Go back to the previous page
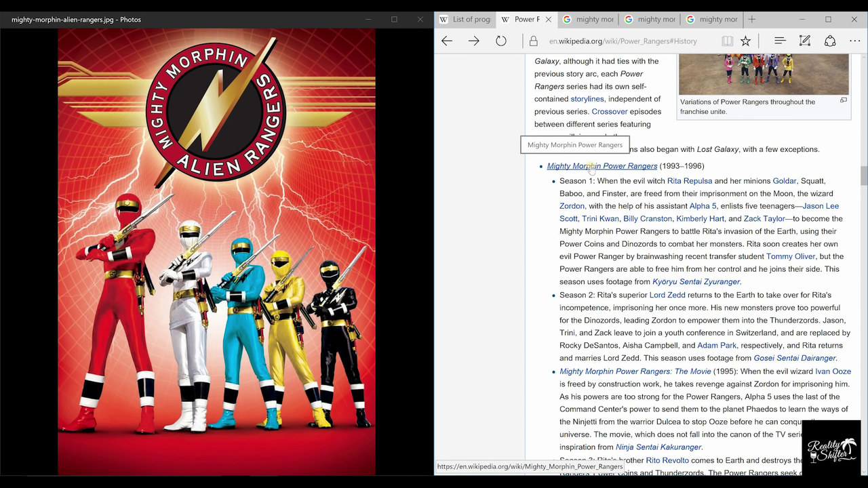 coord(447,41)
